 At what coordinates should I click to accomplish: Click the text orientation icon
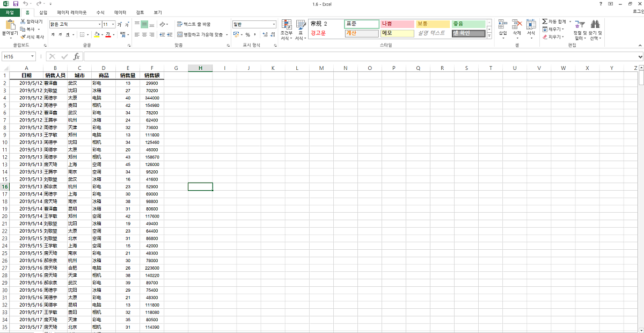coord(163,24)
